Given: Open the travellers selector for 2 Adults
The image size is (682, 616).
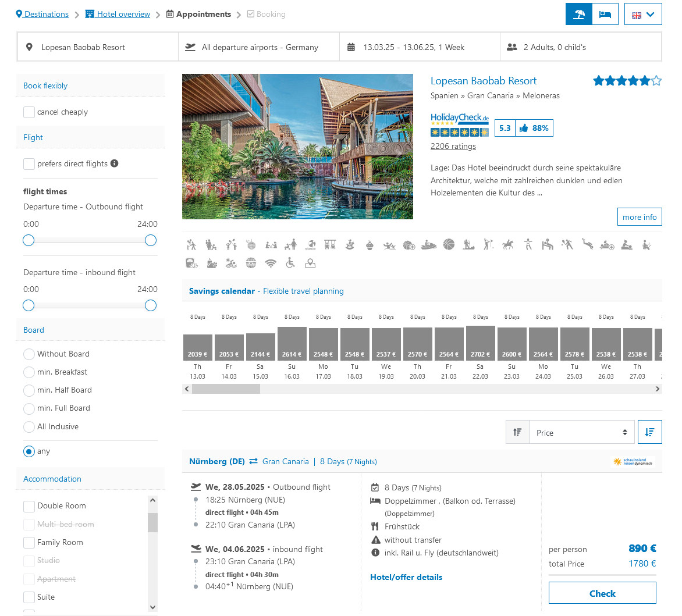Looking at the screenshot, I should coord(581,47).
